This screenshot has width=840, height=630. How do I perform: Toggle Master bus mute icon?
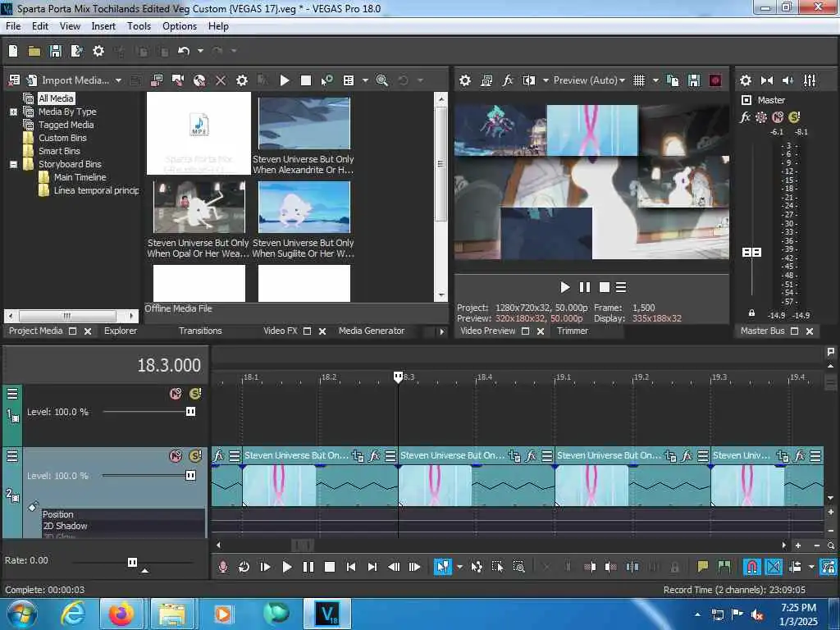tap(778, 116)
